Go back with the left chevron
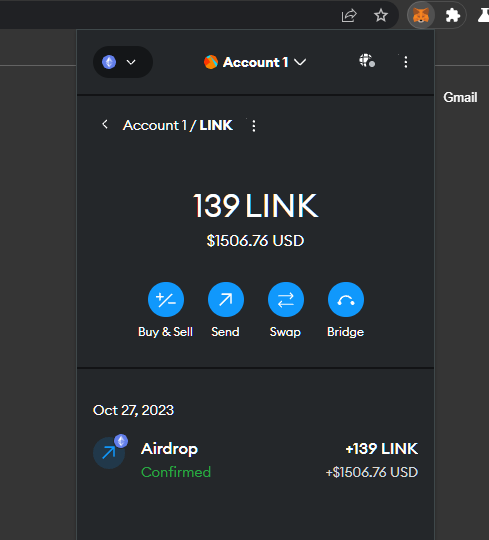This screenshot has width=489, height=540. [105, 124]
